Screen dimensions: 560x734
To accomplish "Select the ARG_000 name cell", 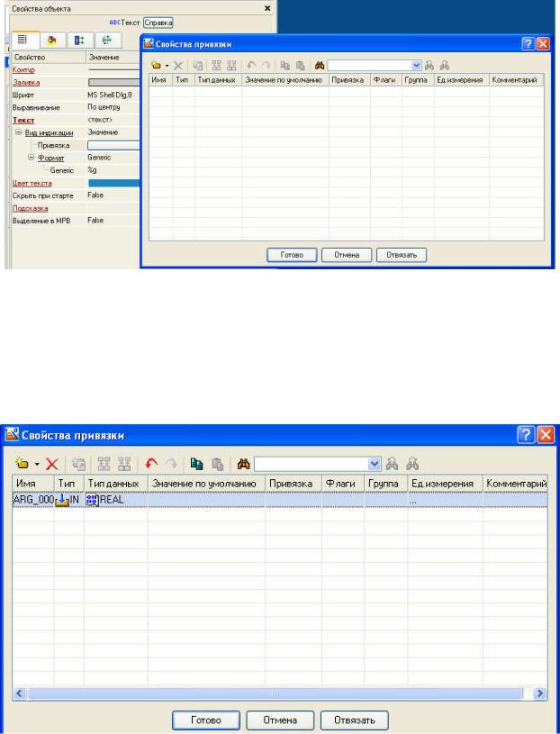I will [x=33, y=500].
